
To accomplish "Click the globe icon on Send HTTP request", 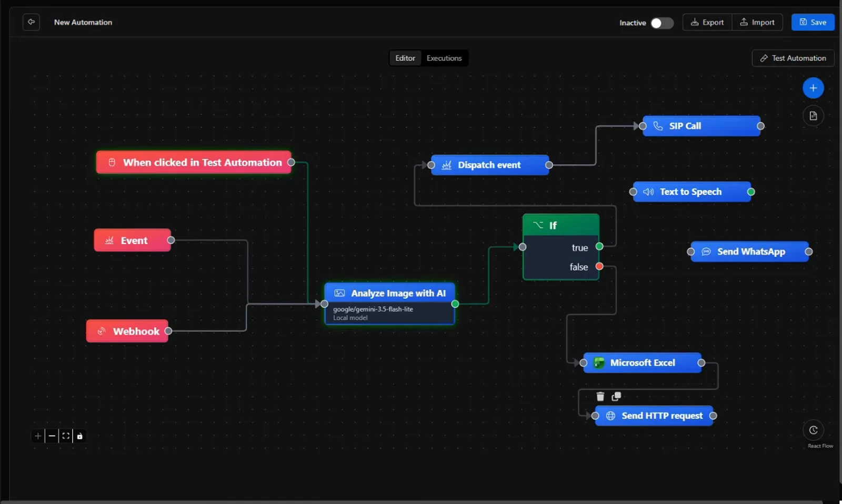I will (x=610, y=416).
